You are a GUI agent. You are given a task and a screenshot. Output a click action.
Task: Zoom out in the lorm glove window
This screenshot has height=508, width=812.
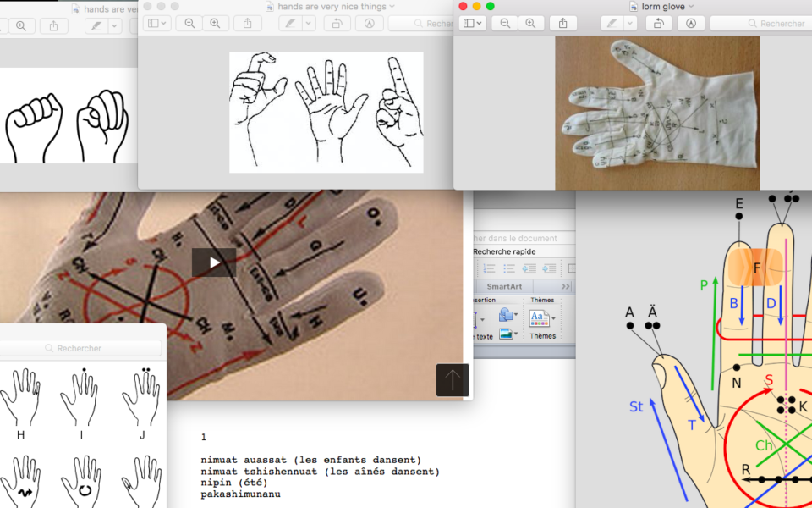click(x=506, y=24)
